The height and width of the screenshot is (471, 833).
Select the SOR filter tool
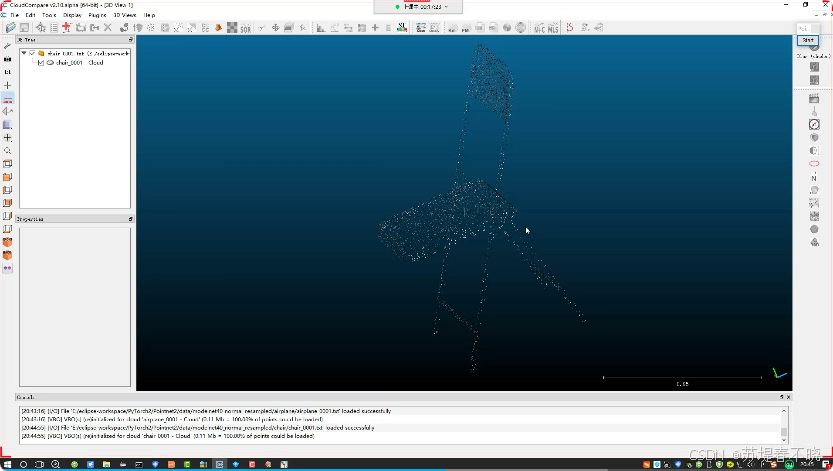(x=245, y=28)
